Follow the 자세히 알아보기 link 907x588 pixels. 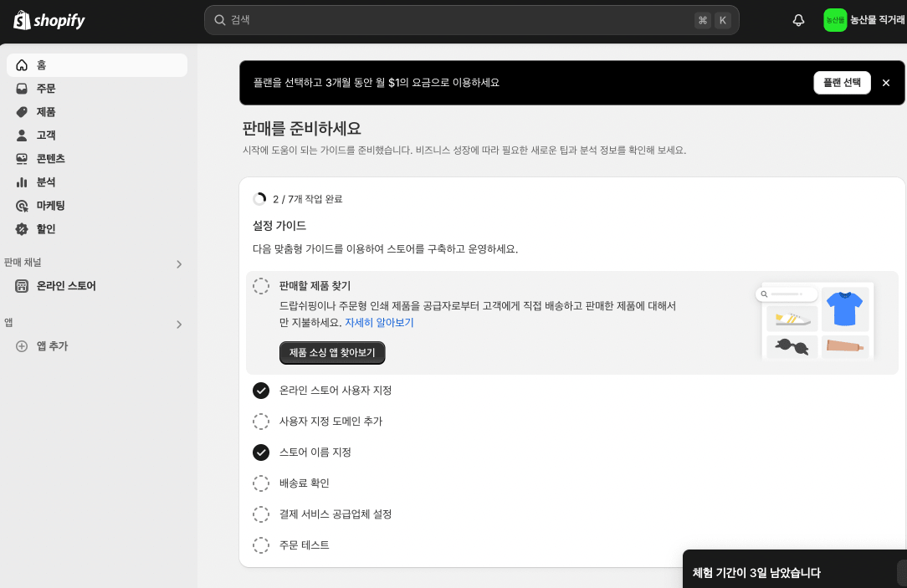pyautogui.click(x=379, y=323)
